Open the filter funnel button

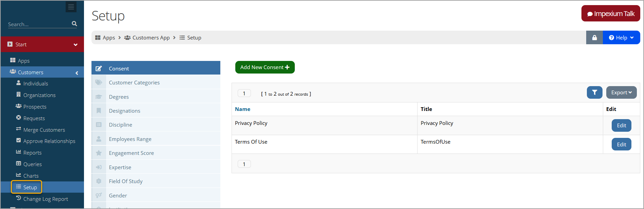595,93
